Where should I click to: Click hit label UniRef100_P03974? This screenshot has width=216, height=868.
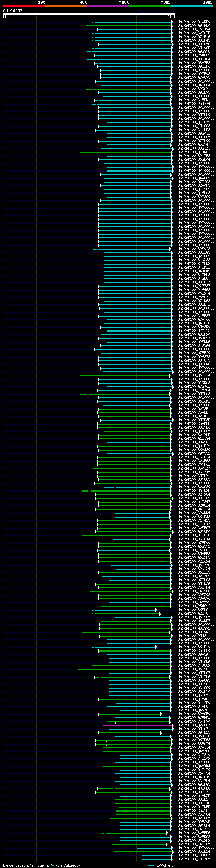(x=194, y=294)
